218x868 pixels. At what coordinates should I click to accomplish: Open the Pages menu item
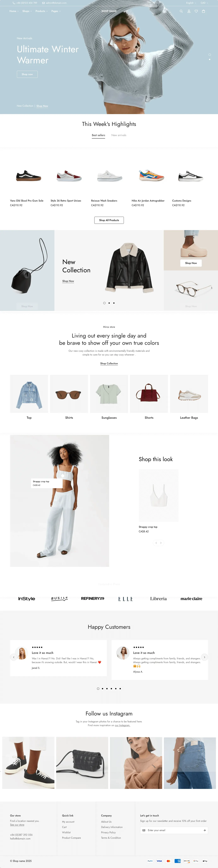tap(56, 11)
